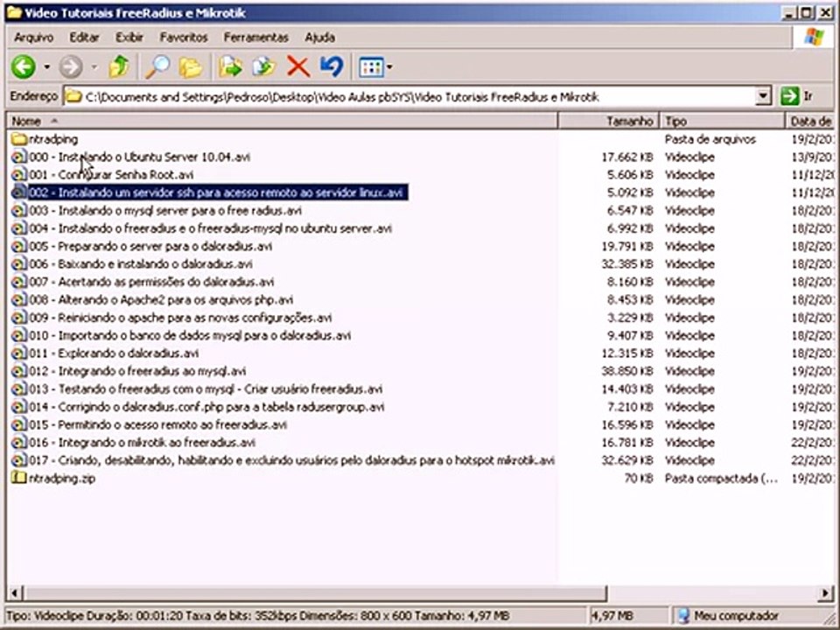The width and height of the screenshot is (840, 630).
Task: Select icon of 009 - Reiniciando o apache
Action: (x=19, y=318)
